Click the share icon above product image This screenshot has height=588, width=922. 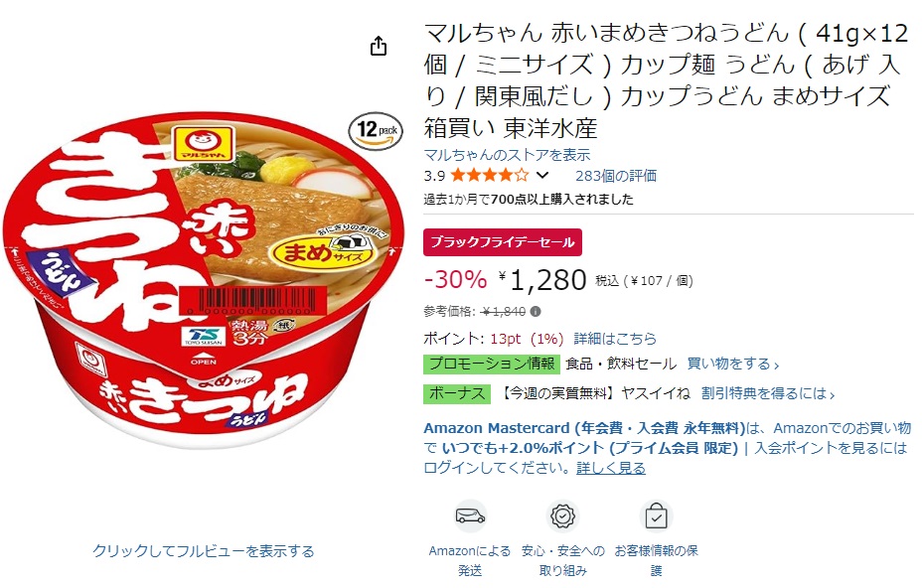(x=379, y=47)
